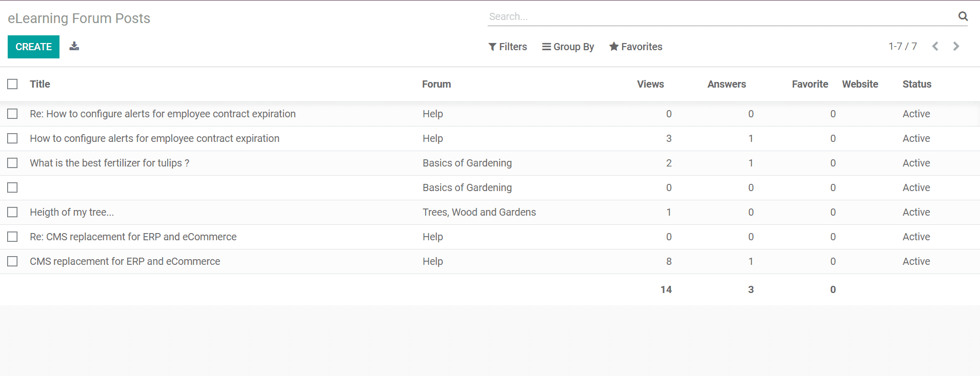Viewport: 980px width, 376px height.
Task: Open the Filters dropdown
Action: tap(508, 47)
